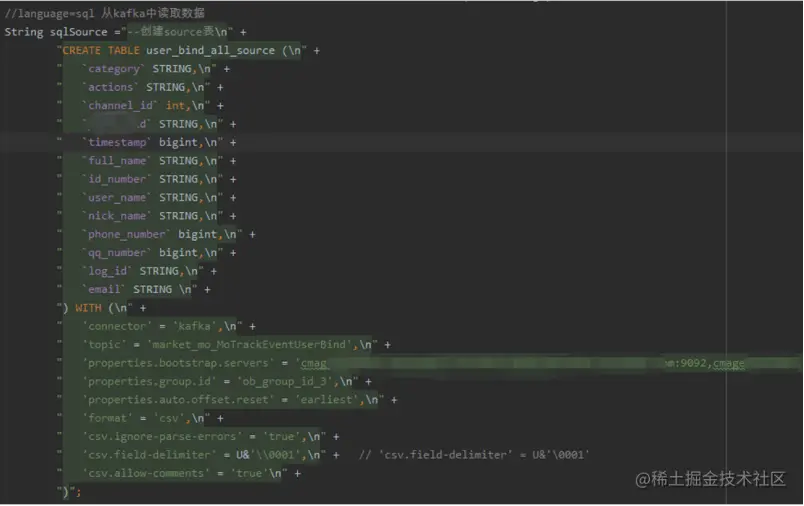Select the table name user_bind_all_source
Viewport: 804px width, 506px height.
(x=210, y=50)
